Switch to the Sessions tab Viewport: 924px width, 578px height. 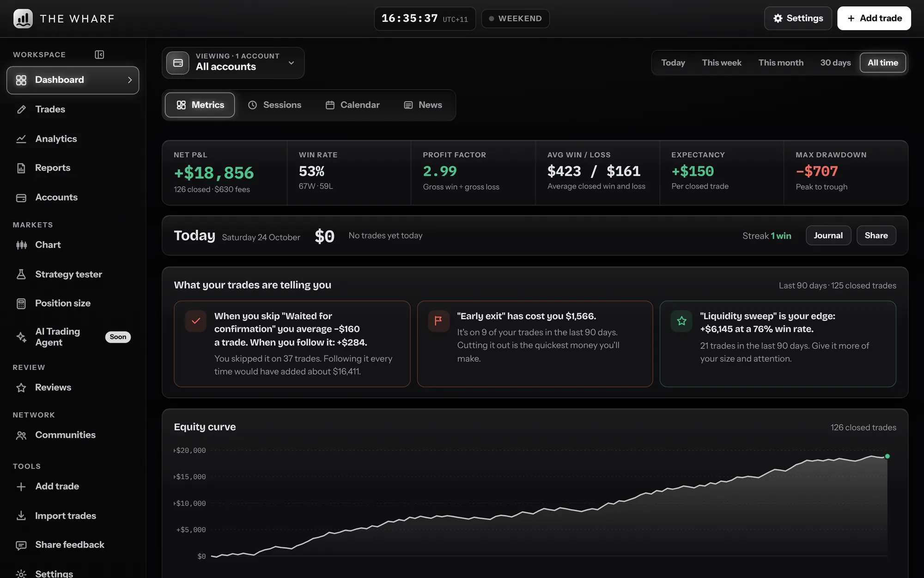(x=274, y=105)
